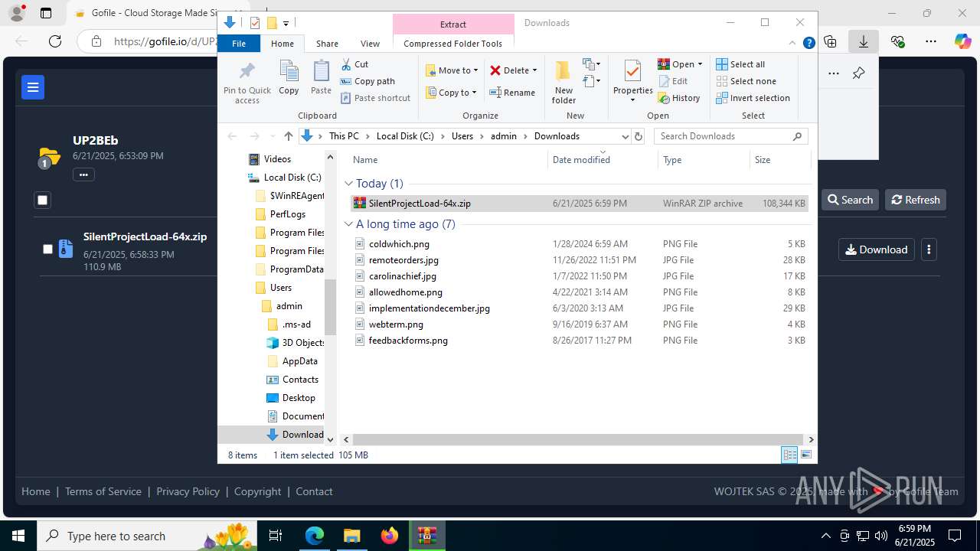Open the three-dot menu beside Gofile Download

[x=929, y=249]
